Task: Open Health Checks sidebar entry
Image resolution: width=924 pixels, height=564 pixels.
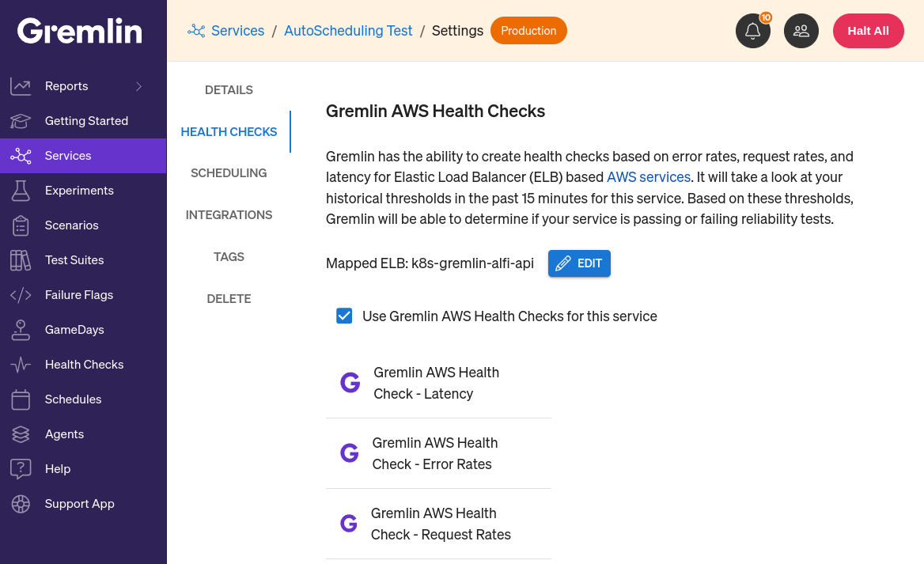Action: pyautogui.click(x=85, y=364)
